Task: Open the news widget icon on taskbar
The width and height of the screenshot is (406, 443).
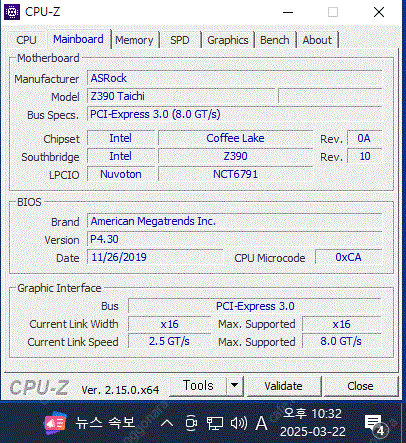Action: click(55, 423)
